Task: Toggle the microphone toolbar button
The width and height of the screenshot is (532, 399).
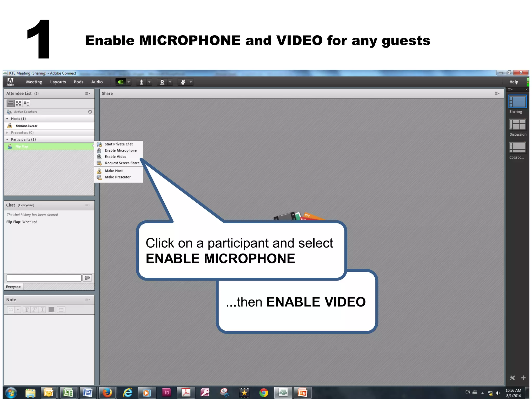Action: click(141, 82)
